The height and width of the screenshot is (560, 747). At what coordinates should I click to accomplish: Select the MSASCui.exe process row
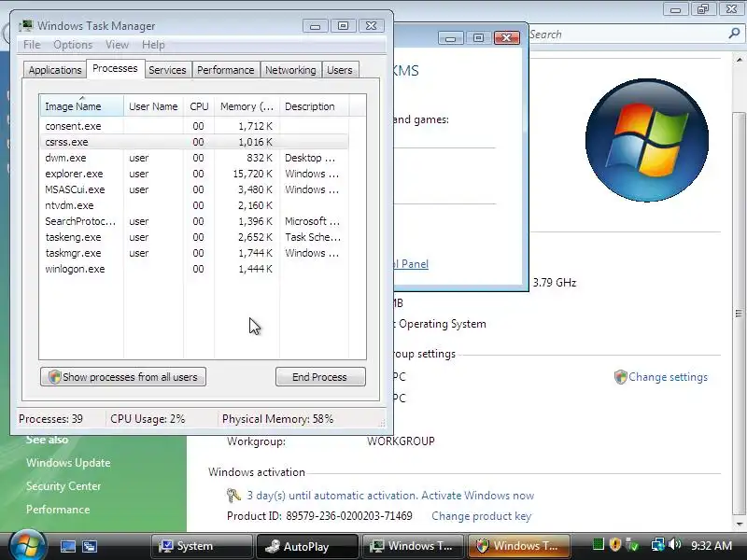pos(194,189)
